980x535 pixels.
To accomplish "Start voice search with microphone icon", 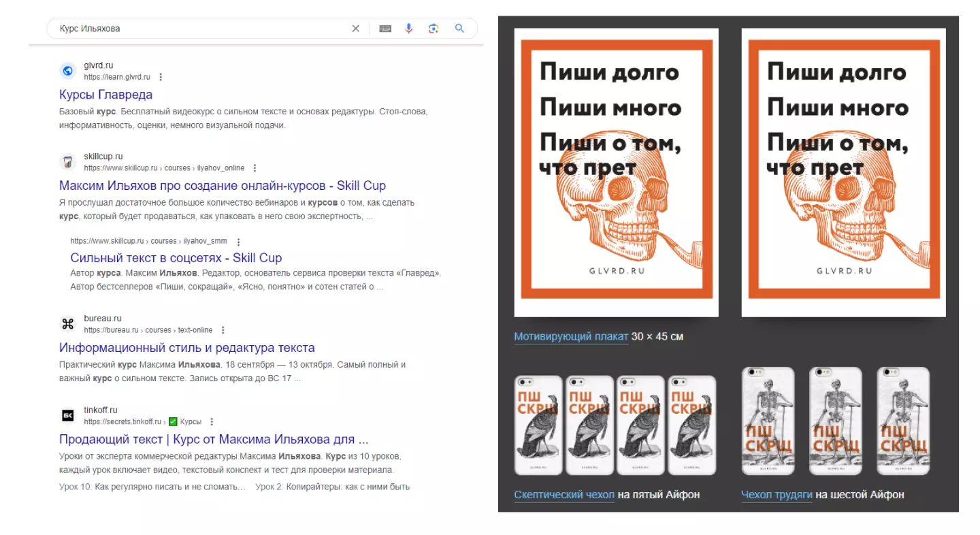I will pyautogui.click(x=408, y=29).
